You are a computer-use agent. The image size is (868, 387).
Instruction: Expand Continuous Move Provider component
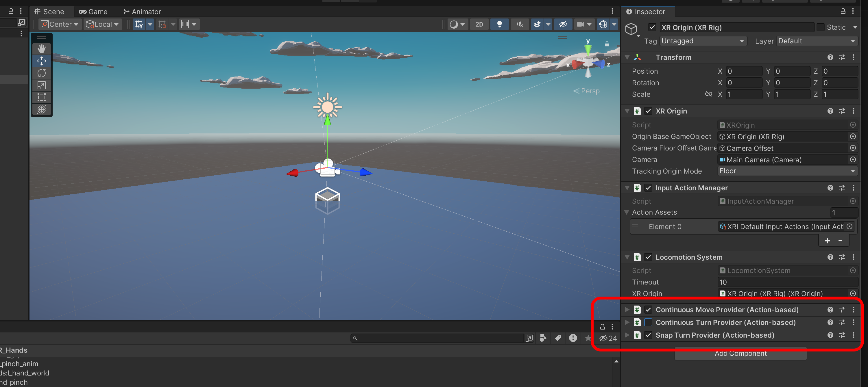click(x=627, y=310)
